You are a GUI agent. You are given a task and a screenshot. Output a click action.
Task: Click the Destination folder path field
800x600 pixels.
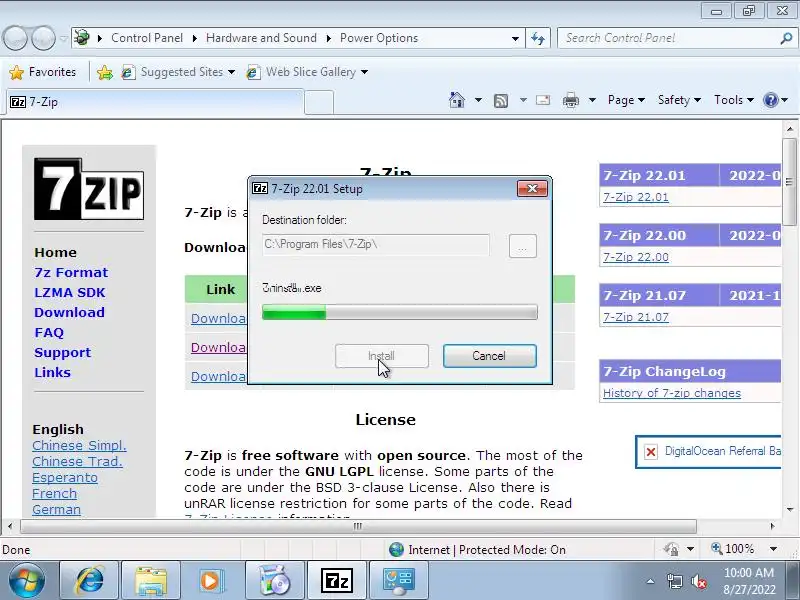(x=376, y=245)
